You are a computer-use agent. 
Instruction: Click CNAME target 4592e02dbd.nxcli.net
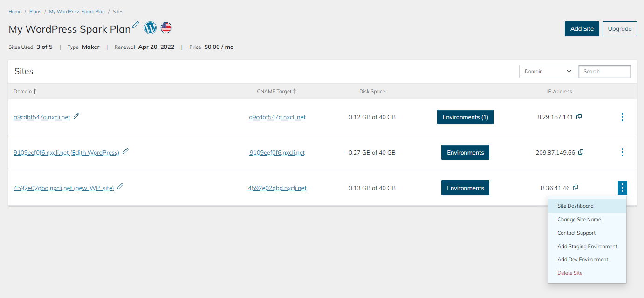(277, 188)
